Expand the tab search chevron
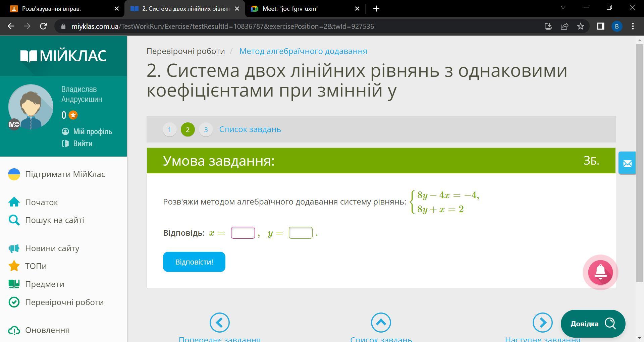The width and height of the screenshot is (644, 342). pyautogui.click(x=563, y=7)
